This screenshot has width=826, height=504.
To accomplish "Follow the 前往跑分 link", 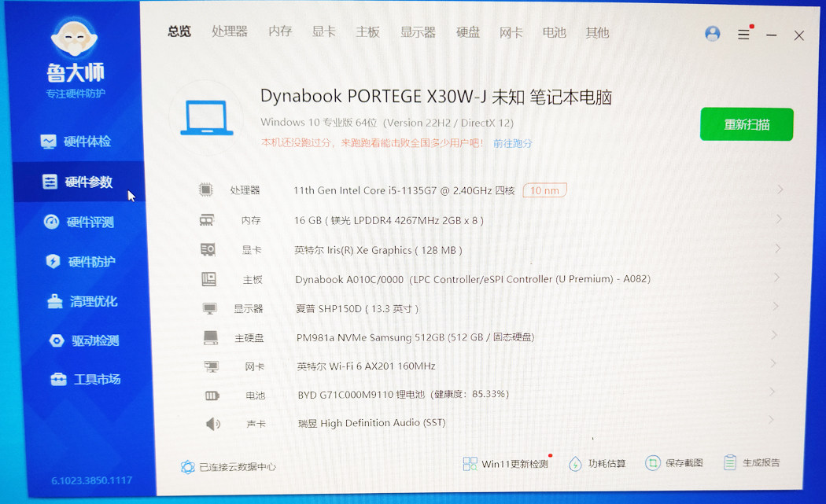I will pos(513,143).
